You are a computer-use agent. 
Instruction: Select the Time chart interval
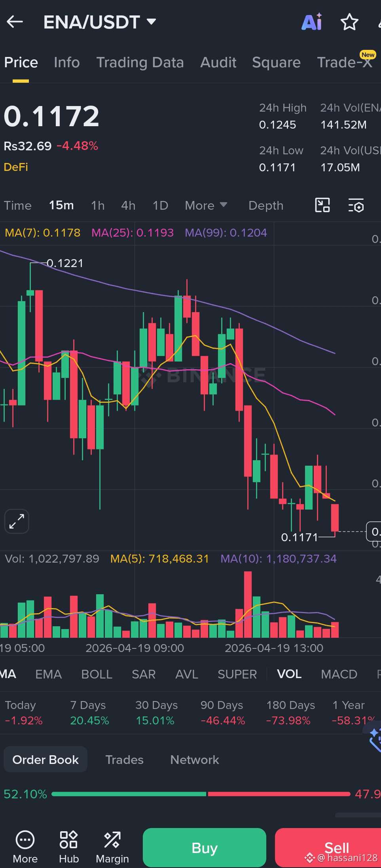[18, 206]
